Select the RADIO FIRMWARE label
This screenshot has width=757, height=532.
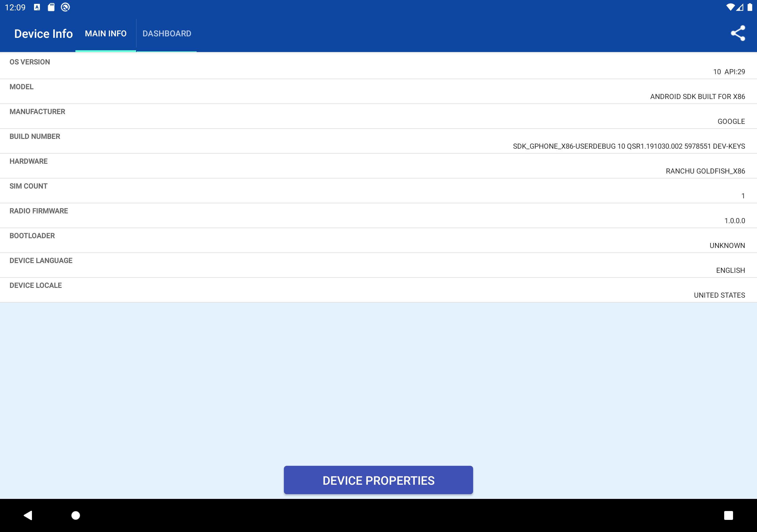[38, 211]
